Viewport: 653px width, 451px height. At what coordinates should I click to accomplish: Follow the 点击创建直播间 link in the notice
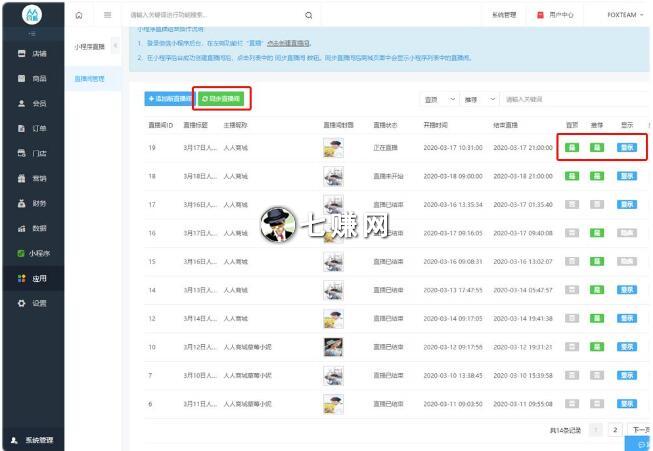tap(288, 43)
